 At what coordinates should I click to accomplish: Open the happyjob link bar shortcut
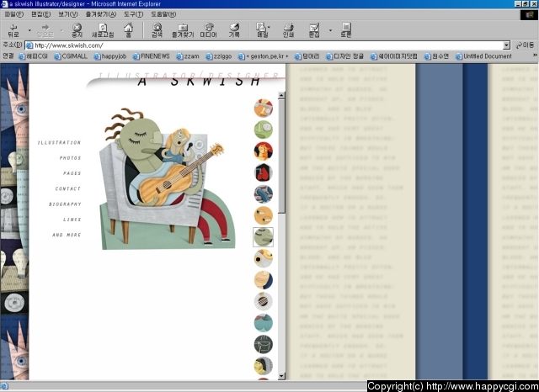pos(110,56)
